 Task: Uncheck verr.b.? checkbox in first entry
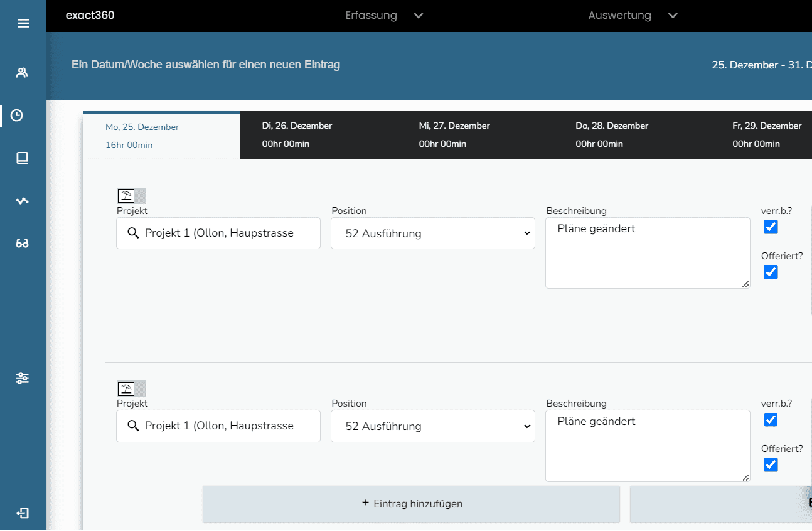771,227
